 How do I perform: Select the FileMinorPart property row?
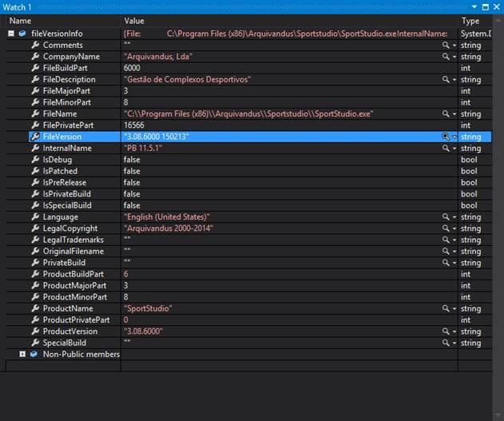[x=249, y=102]
